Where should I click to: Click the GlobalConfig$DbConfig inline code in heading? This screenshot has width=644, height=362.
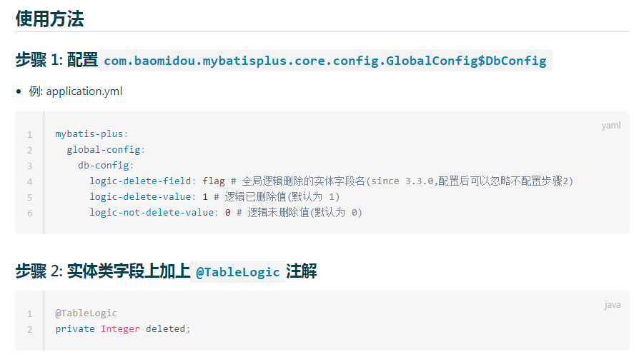pyautogui.click(x=325, y=61)
